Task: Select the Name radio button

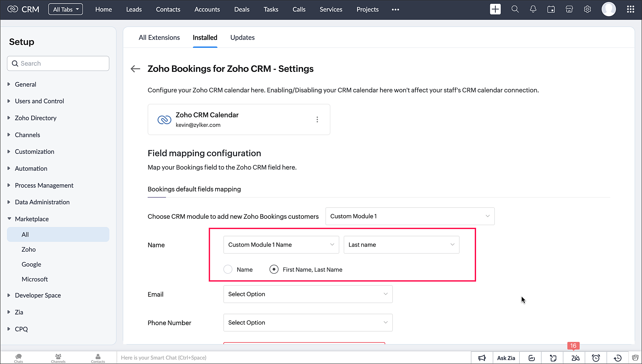Action: click(228, 269)
